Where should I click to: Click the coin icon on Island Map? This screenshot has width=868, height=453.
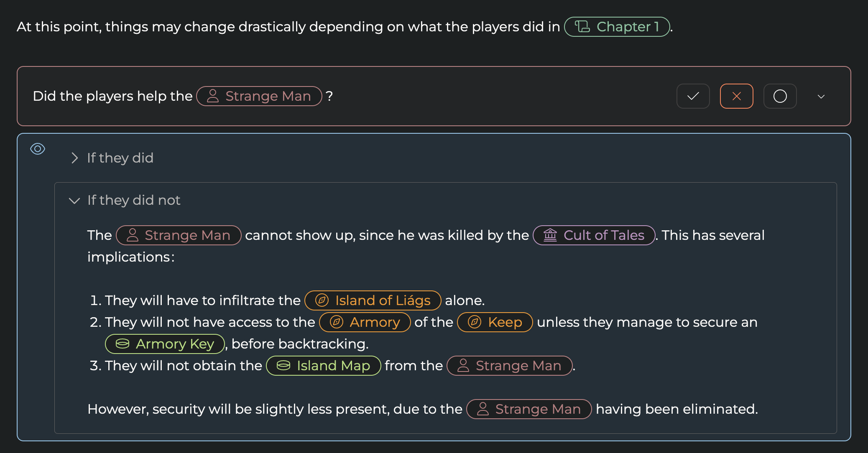pos(283,366)
